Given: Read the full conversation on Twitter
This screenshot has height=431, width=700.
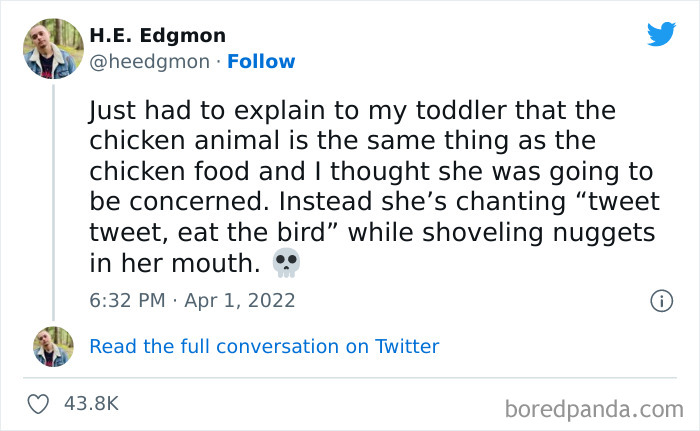Looking at the screenshot, I should pyautogui.click(x=264, y=347).
